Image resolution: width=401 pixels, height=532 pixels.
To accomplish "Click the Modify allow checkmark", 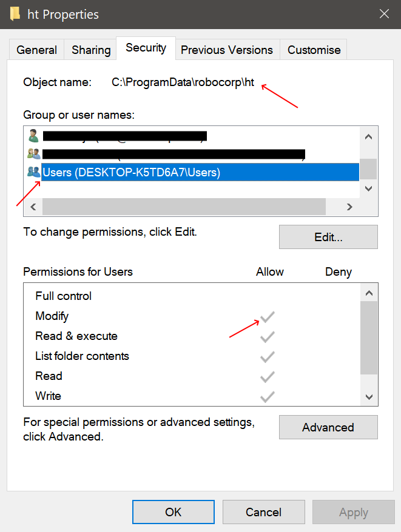I will pyautogui.click(x=268, y=316).
